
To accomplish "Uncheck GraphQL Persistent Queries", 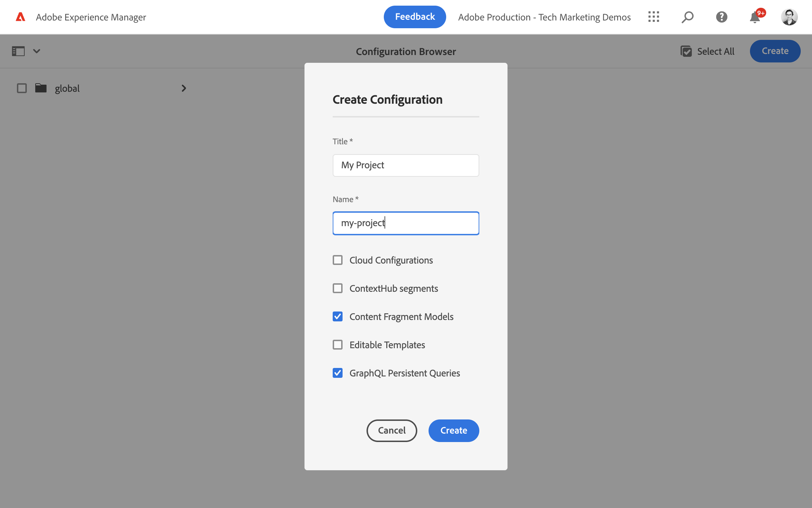I will [338, 373].
